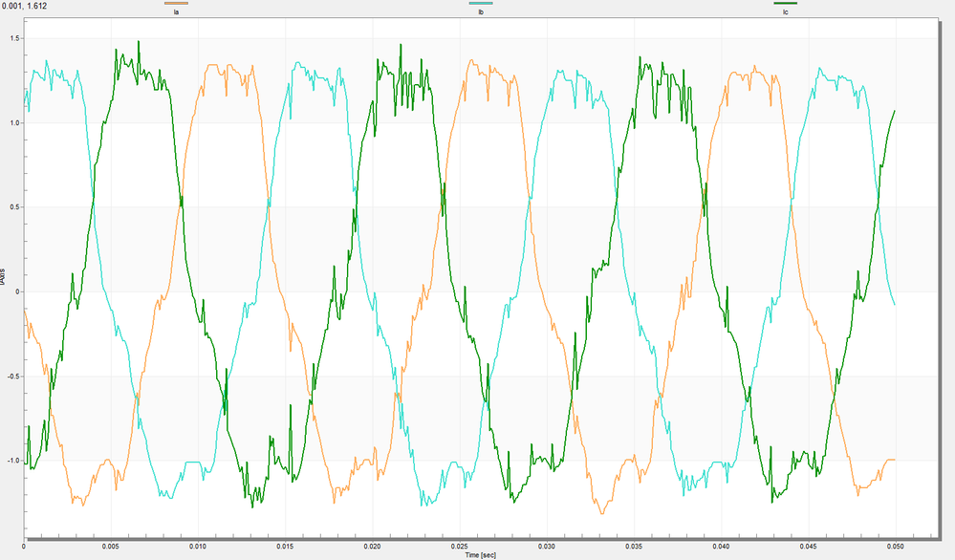This screenshot has height=560, width=955.
Task: Click the Time [sec] axis title
Action: tap(481, 555)
